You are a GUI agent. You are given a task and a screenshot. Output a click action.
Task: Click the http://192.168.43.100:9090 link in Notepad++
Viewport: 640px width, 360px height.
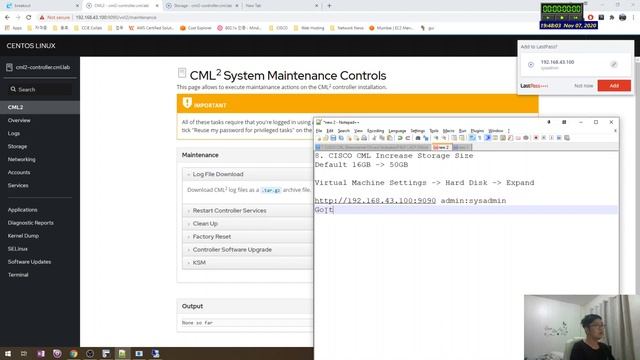pos(375,201)
